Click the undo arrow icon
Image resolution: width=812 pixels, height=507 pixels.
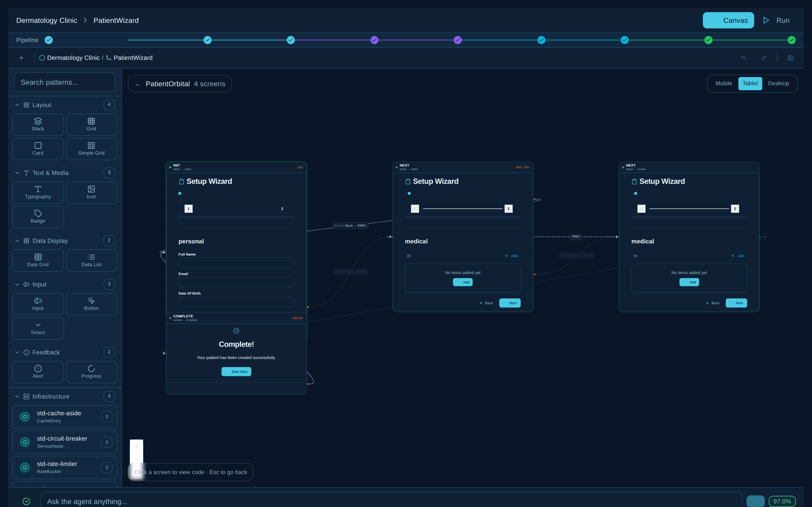(x=743, y=58)
